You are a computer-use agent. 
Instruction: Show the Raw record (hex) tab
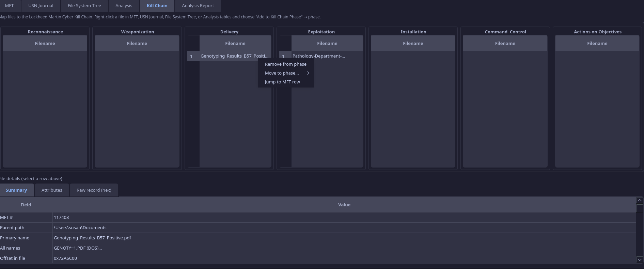(x=94, y=190)
